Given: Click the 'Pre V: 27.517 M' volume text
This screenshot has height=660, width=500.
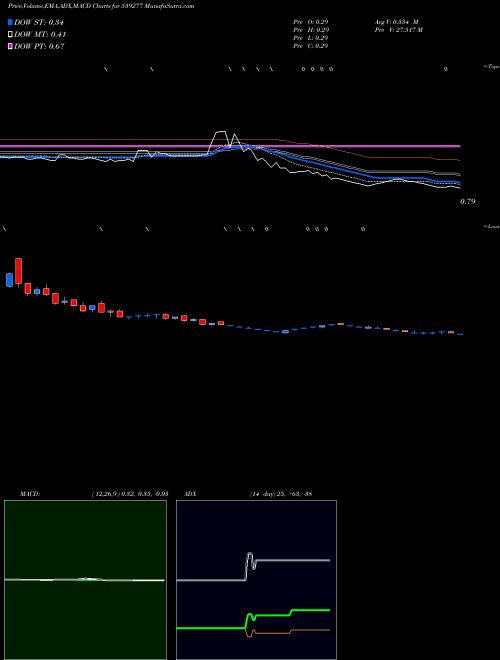Looking at the screenshot, I should (399, 30).
